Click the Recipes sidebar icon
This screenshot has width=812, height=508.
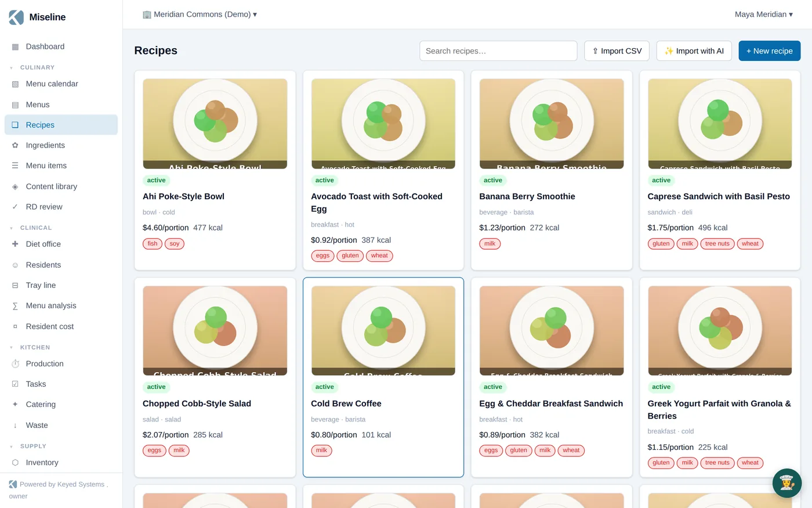15,125
